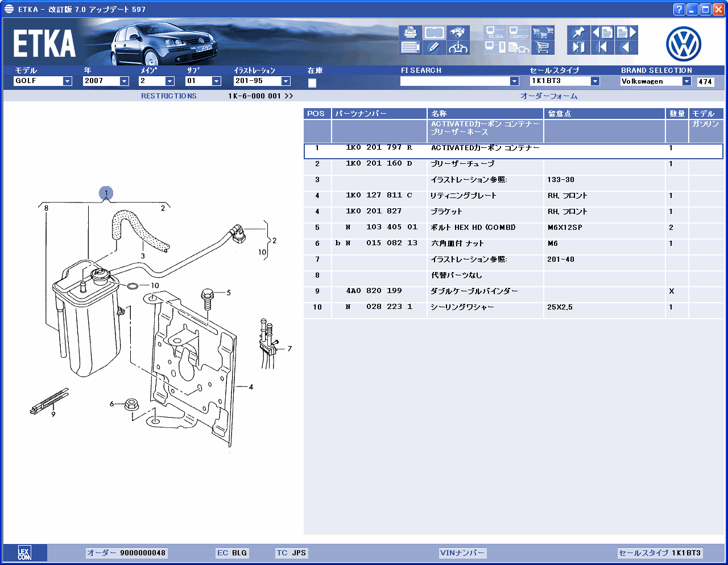Open the help question mark button
This screenshot has width=728, height=565.
[679, 9]
